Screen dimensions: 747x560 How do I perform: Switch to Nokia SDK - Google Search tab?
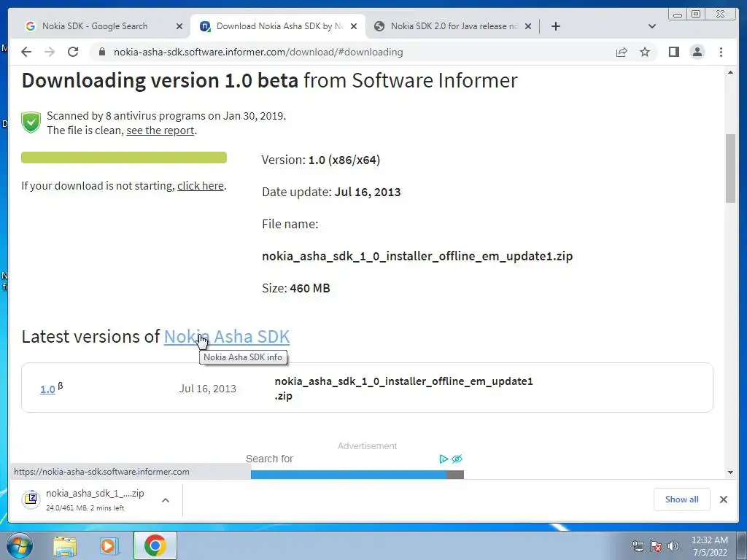pos(94,26)
